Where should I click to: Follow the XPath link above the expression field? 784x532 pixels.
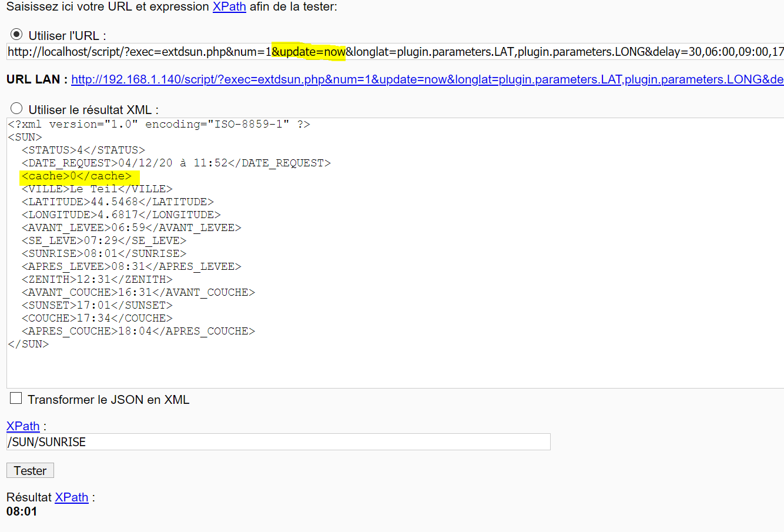pyautogui.click(x=23, y=426)
